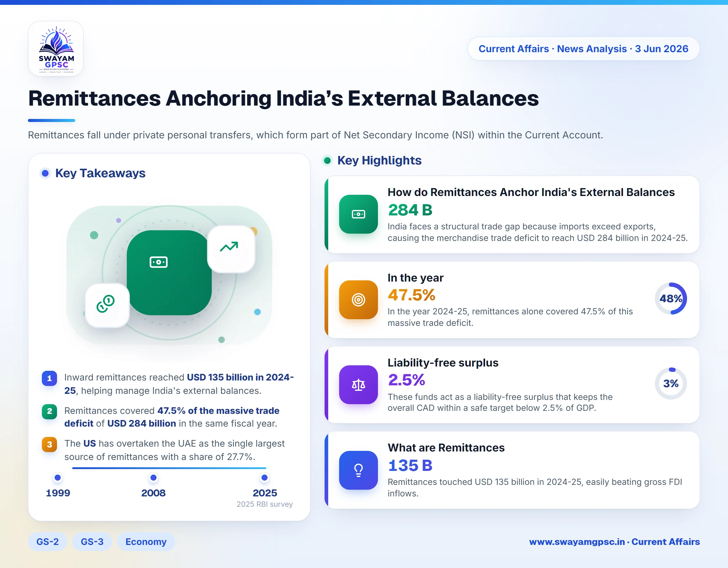The image size is (728, 568).
Task: Click the blue lightbulb icon in 135 B card
Action: pyautogui.click(x=358, y=470)
